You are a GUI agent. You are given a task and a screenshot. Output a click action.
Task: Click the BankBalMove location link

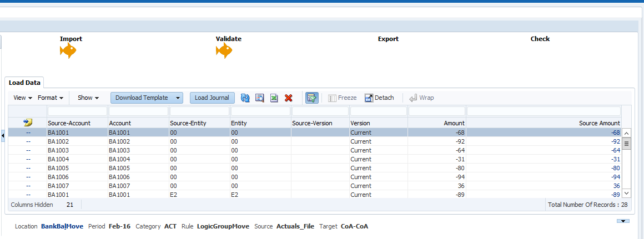click(62, 226)
